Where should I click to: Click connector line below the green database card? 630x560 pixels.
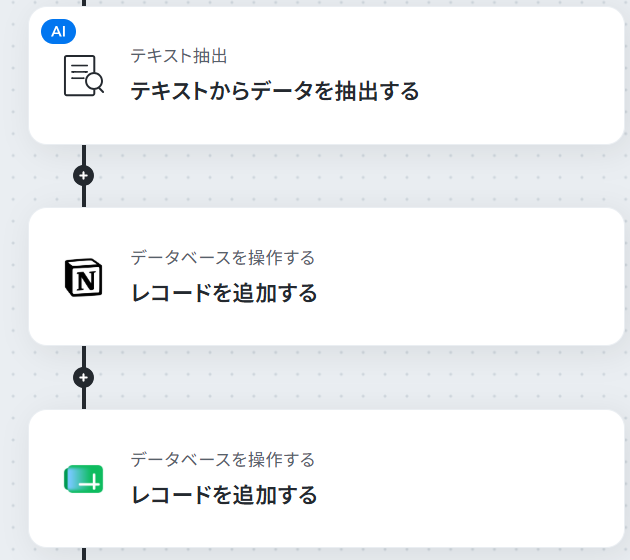84,554
